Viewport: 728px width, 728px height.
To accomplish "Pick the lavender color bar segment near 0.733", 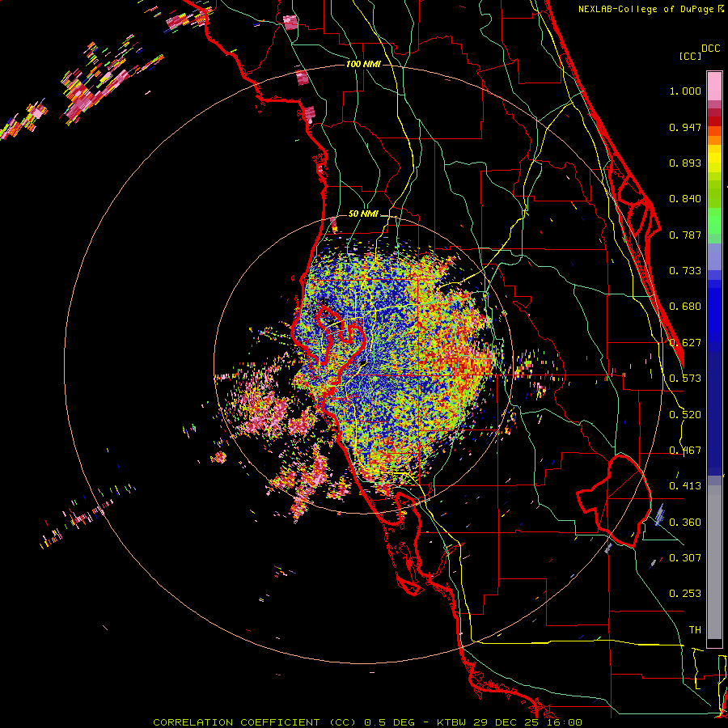I will (714, 256).
